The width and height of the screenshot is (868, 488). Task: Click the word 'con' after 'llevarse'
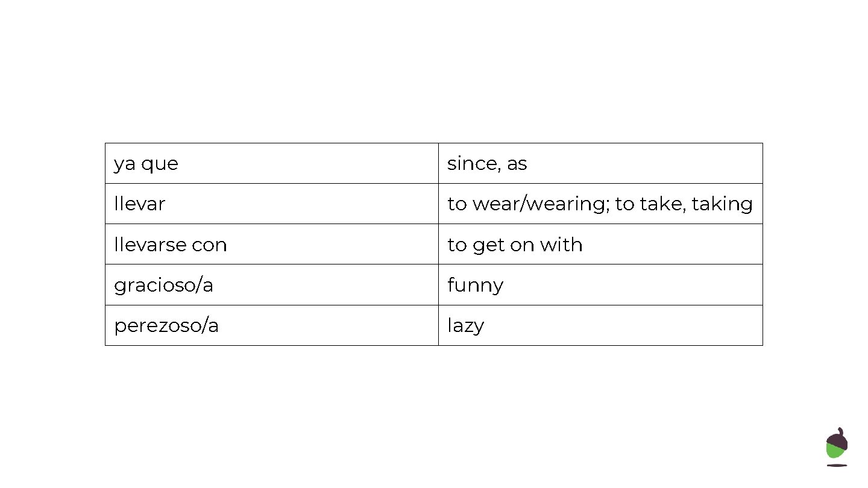pos(209,245)
